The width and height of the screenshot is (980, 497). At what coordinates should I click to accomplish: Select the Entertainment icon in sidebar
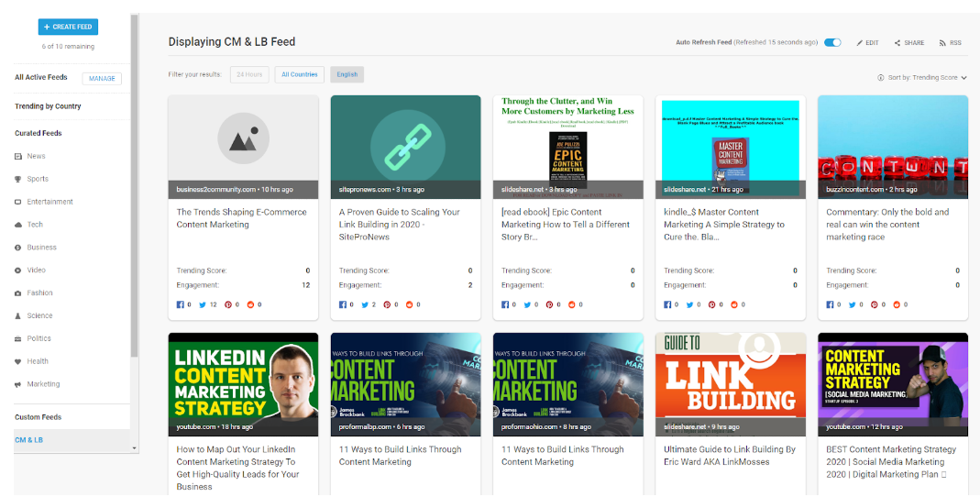tap(18, 202)
